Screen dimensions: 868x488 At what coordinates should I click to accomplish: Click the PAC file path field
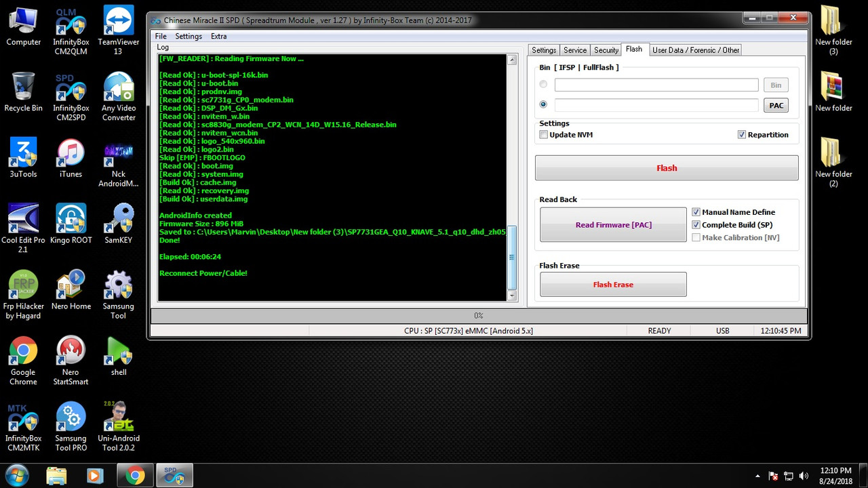(x=656, y=105)
